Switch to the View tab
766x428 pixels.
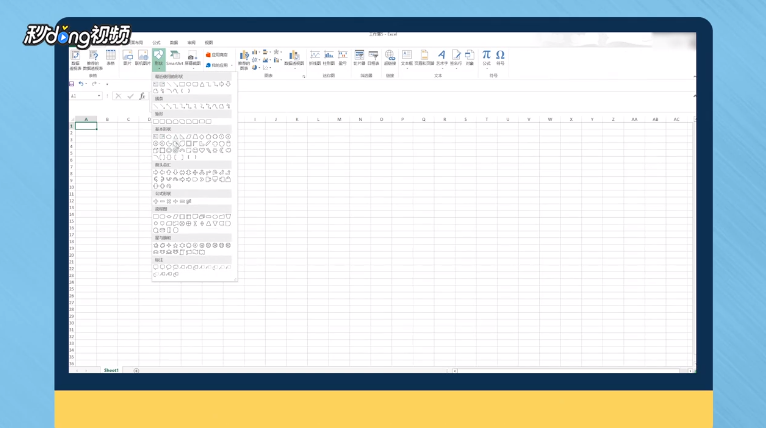(209, 43)
